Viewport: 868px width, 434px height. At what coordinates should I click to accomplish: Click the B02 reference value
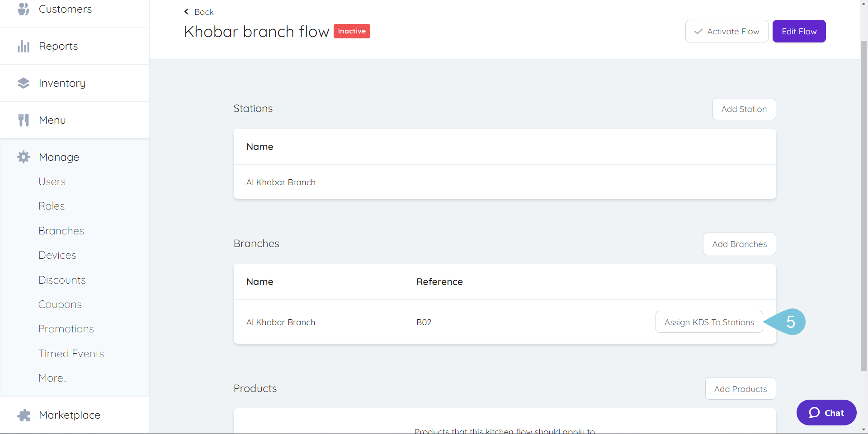[x=424, y=322]
